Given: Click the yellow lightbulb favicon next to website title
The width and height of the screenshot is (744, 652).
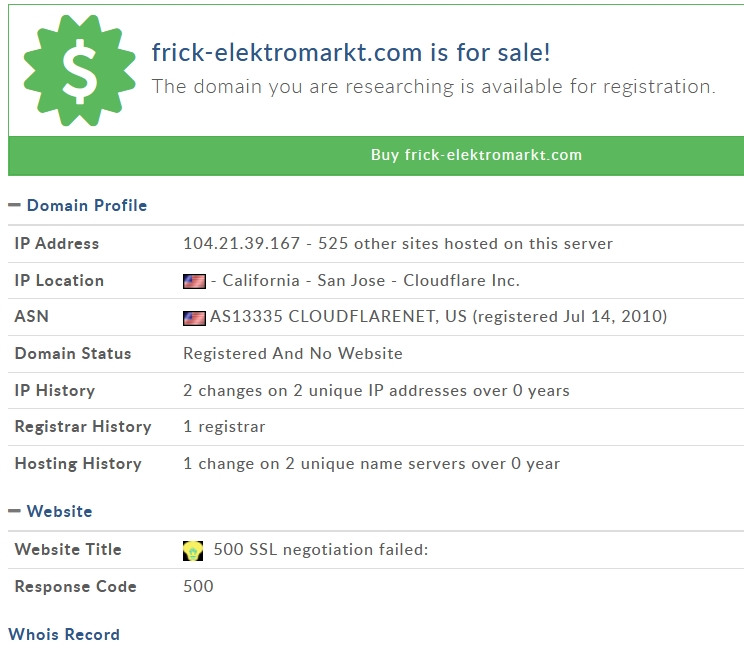Looking at the screenshot, I should point(193,551).
